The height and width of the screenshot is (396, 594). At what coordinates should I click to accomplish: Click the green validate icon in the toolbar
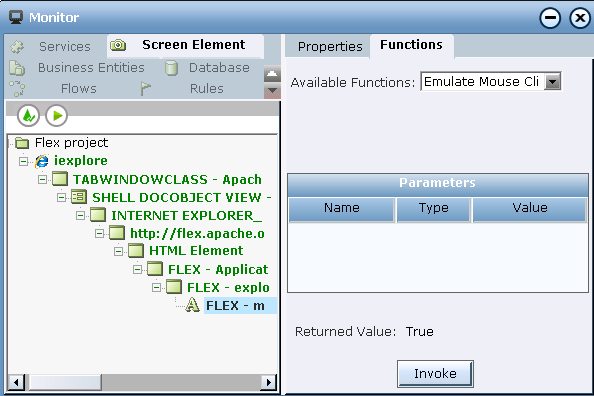(x=28, y=116)
